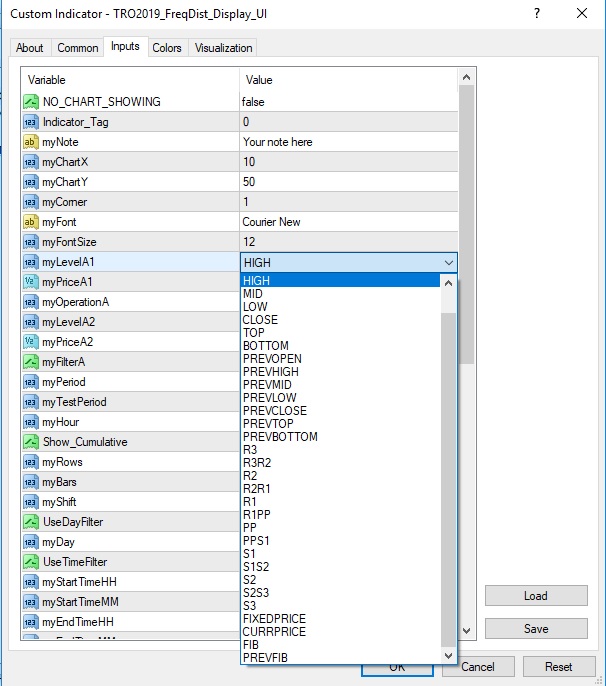Click the myPeriod integer icon
Screen dimensions: 606x686
click(x=31, y=382)
